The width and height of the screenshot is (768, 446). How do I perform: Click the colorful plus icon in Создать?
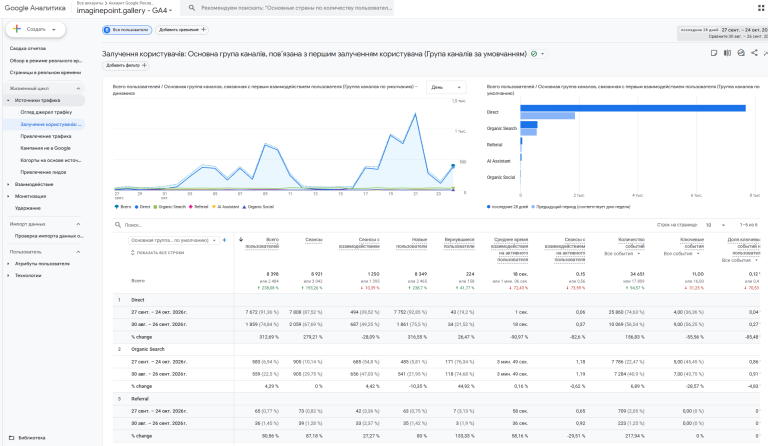pyautogui.click(x=17, y=29)
